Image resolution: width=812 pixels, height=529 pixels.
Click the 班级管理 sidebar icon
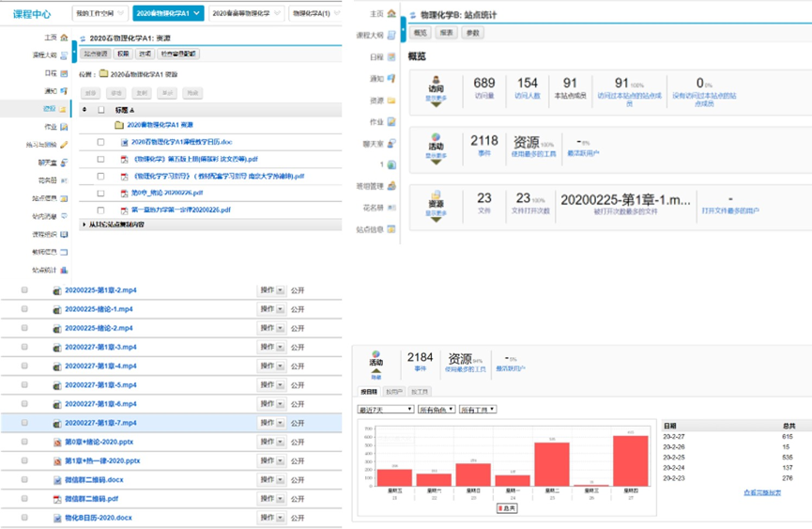pyautogui.click(x=391, y=186)
